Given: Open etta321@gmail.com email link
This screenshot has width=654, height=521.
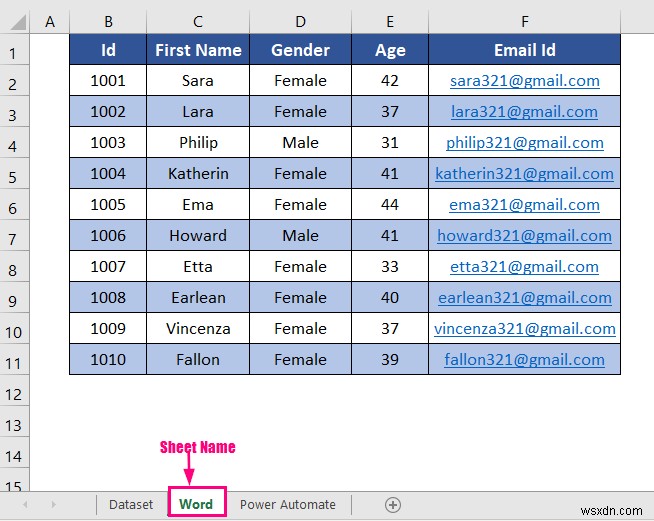Looking at the screenshot, I should [524, 267].
